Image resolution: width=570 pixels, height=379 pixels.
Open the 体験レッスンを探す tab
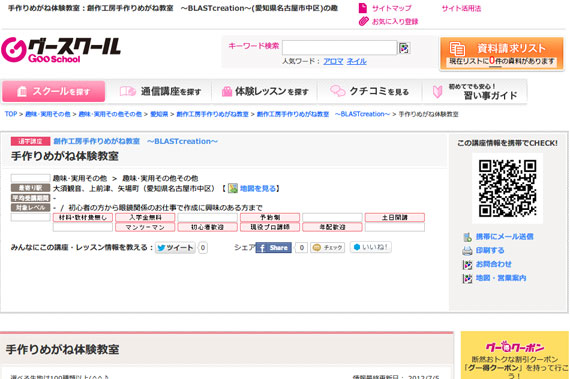[265, 92]
